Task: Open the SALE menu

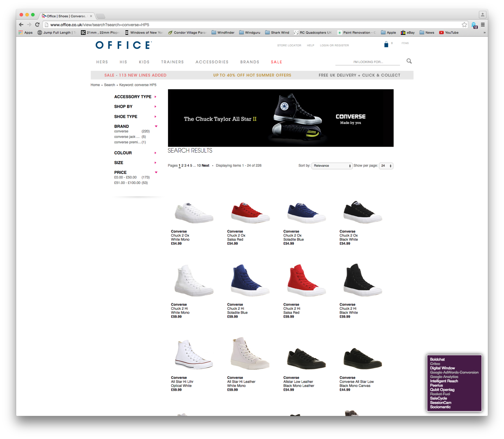Action: point(277,62)
